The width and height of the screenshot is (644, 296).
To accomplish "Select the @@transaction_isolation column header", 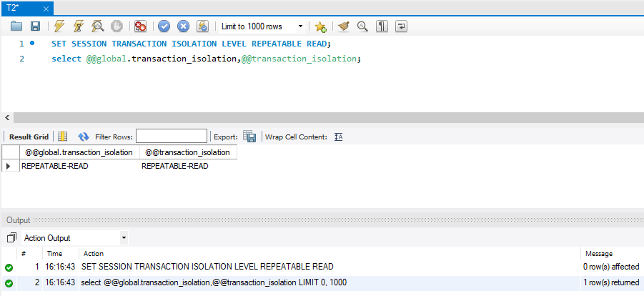I will tap(188, 152).
